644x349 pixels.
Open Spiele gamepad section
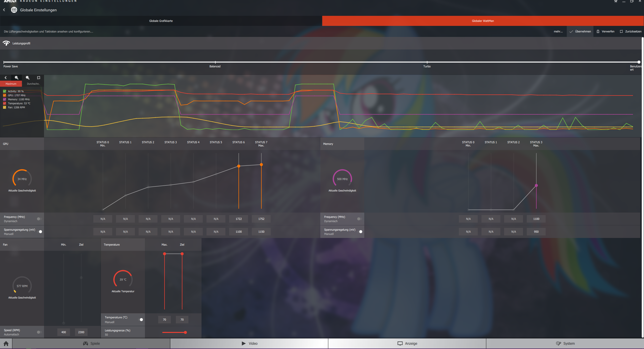[x=92, y=343]
